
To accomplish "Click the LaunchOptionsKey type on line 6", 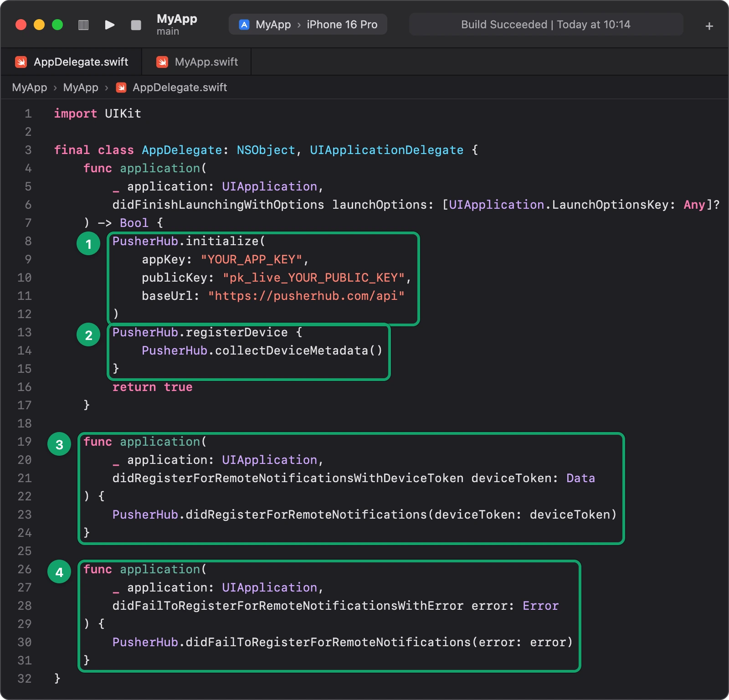I will (x=610, y=205).
